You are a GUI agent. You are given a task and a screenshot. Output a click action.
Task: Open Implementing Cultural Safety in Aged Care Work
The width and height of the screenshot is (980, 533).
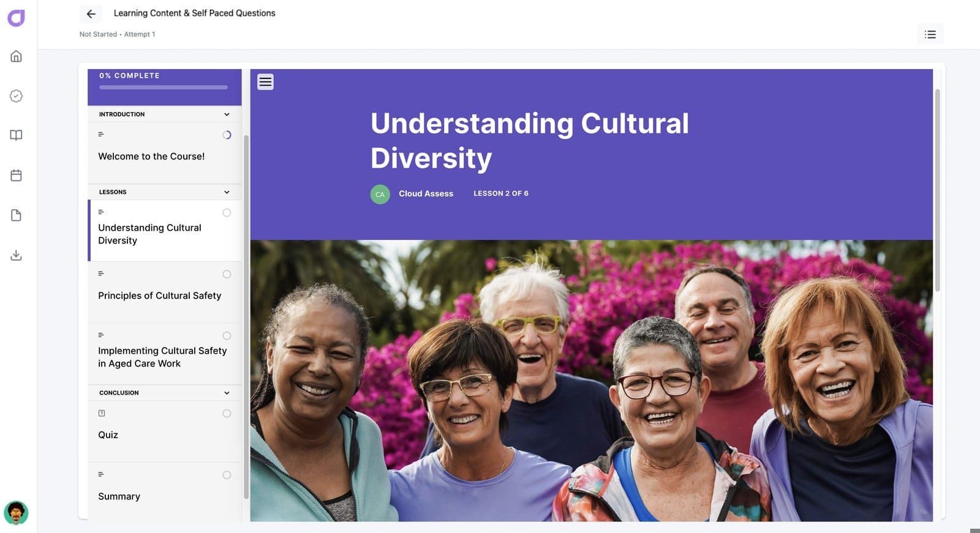coord(165,354)
